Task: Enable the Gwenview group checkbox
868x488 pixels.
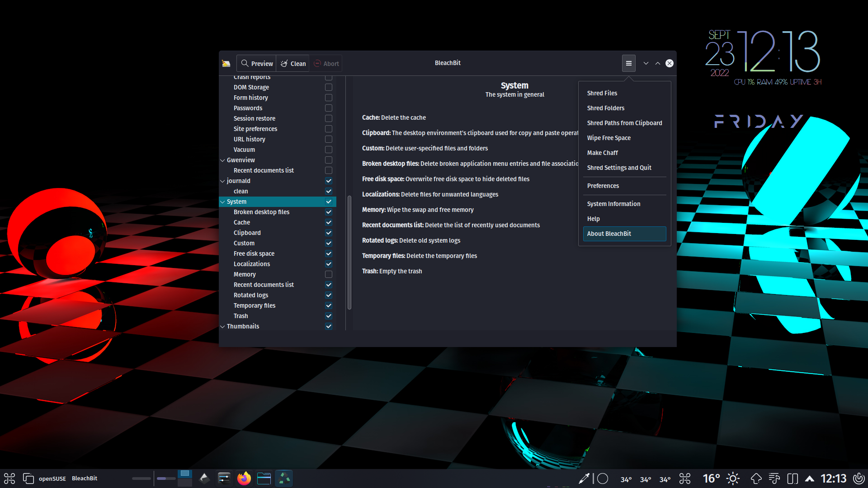Action: click(x=329, y=160)
